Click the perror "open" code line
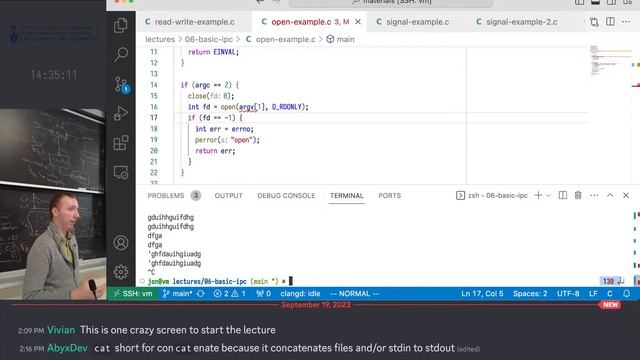The image size is (640, 360). click(227, 140)
